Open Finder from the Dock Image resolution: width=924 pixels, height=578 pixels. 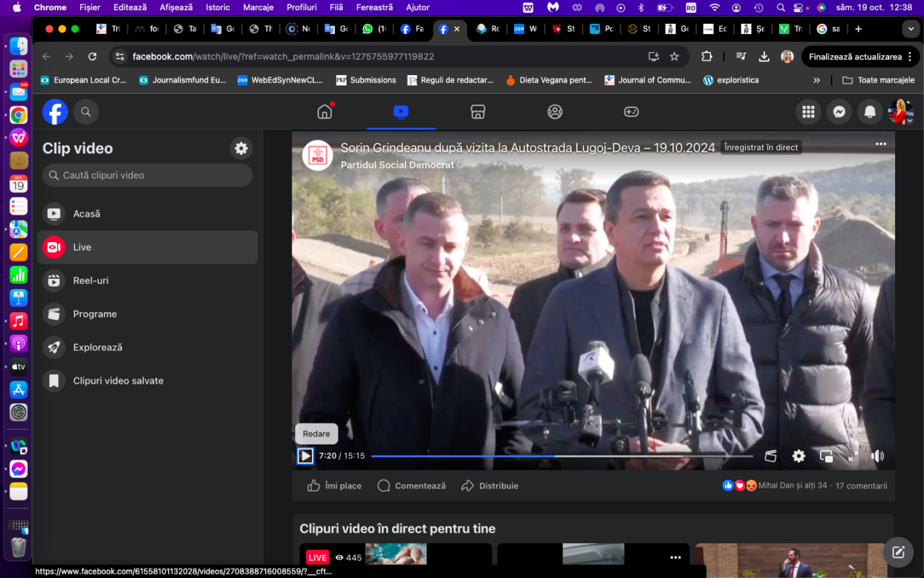[19, 47]
